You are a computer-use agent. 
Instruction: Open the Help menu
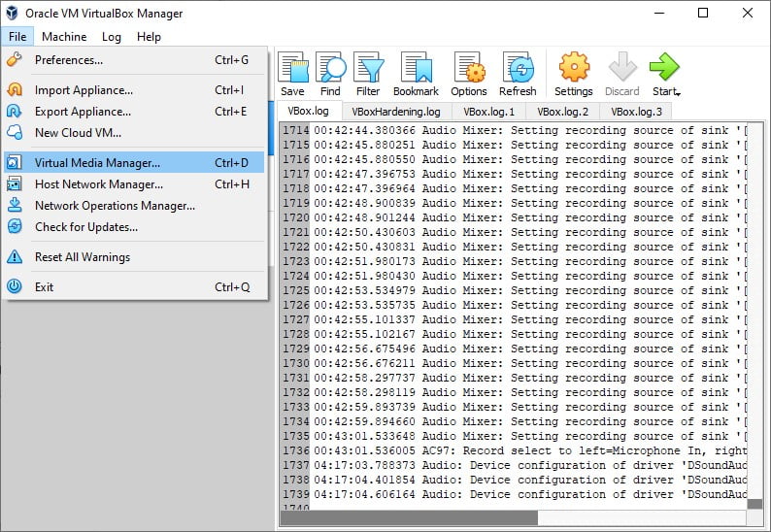[149, 37]
